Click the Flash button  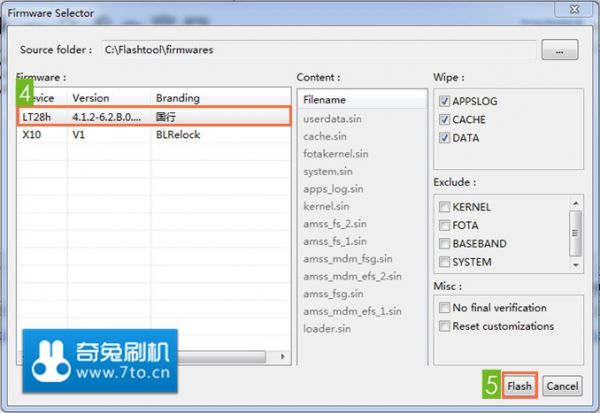(519, 385)
